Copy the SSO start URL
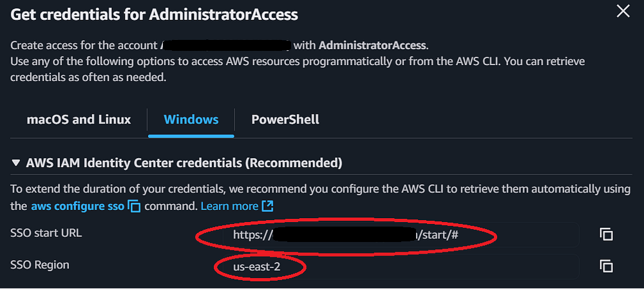644x289 pixels. pyautogui.click(x=606, y=234)
